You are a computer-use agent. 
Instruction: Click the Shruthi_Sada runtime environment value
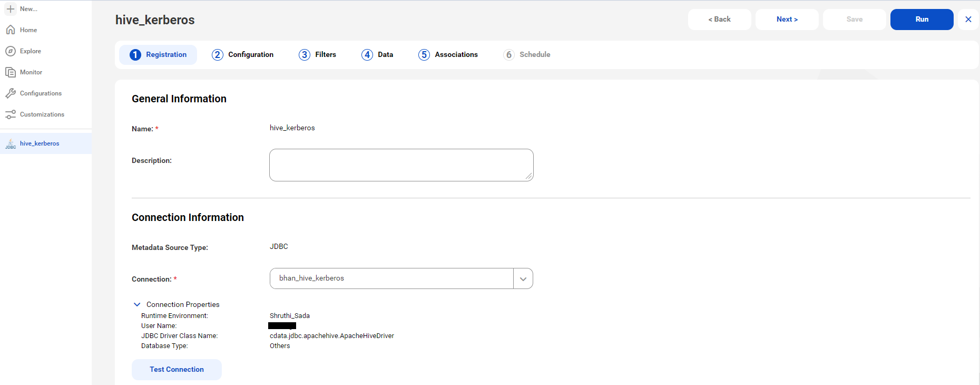click(290, 316)
